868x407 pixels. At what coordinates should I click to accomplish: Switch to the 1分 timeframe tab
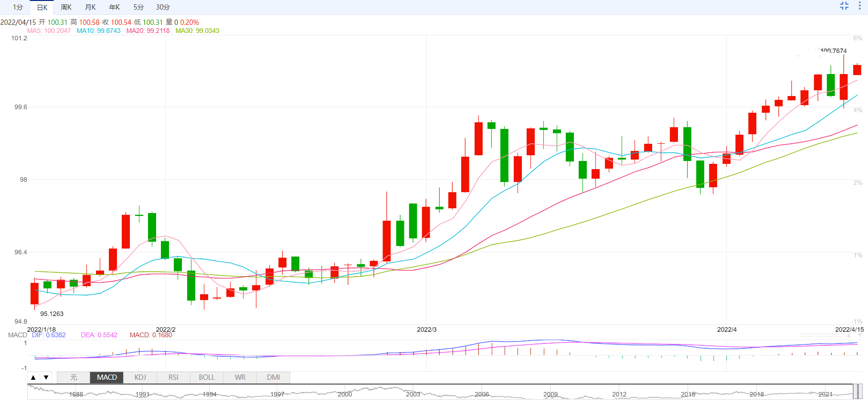[x=18, y=7]
